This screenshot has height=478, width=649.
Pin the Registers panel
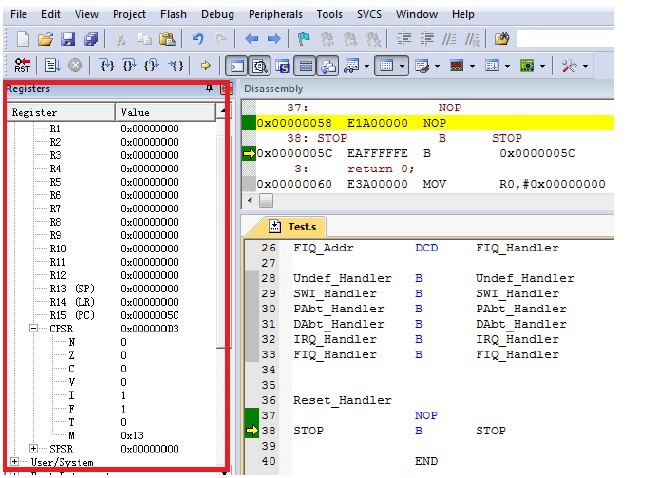[x=209, y=89]
